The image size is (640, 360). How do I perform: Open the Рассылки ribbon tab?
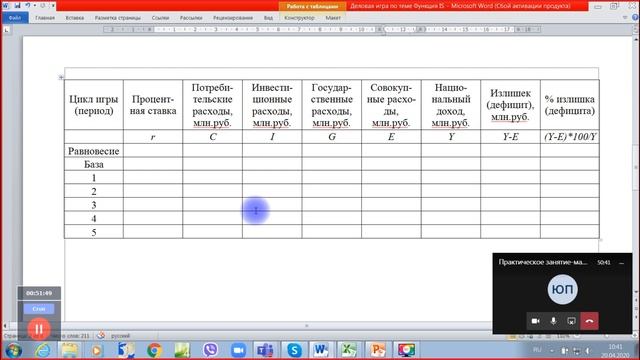[191, 18]
